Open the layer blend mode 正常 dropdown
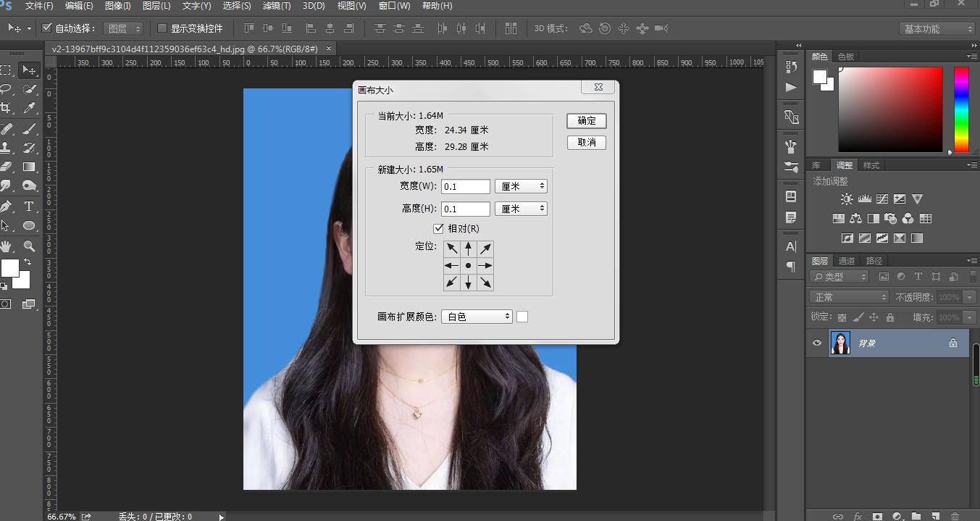980x521 pixels. click(x=849, y=297)
